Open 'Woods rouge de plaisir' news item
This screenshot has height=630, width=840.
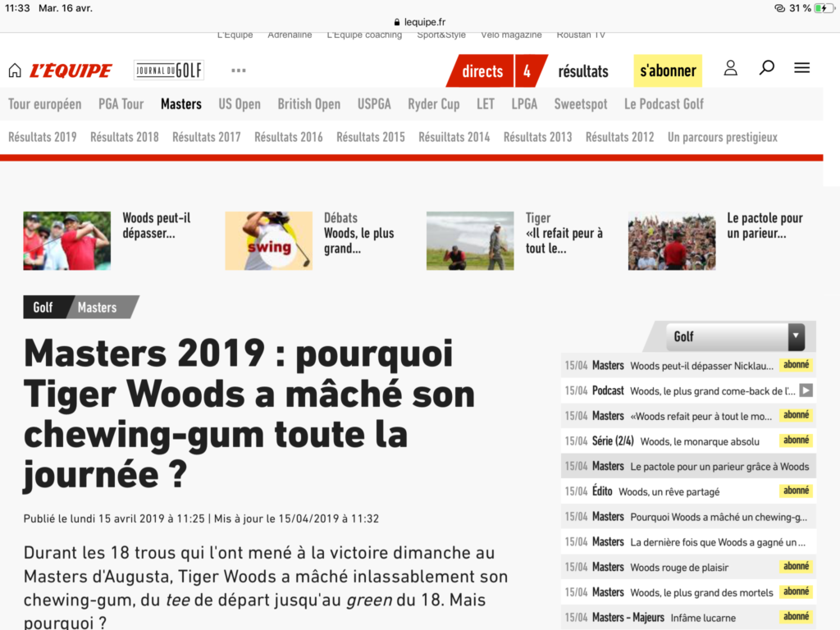(x=688, y=567)
